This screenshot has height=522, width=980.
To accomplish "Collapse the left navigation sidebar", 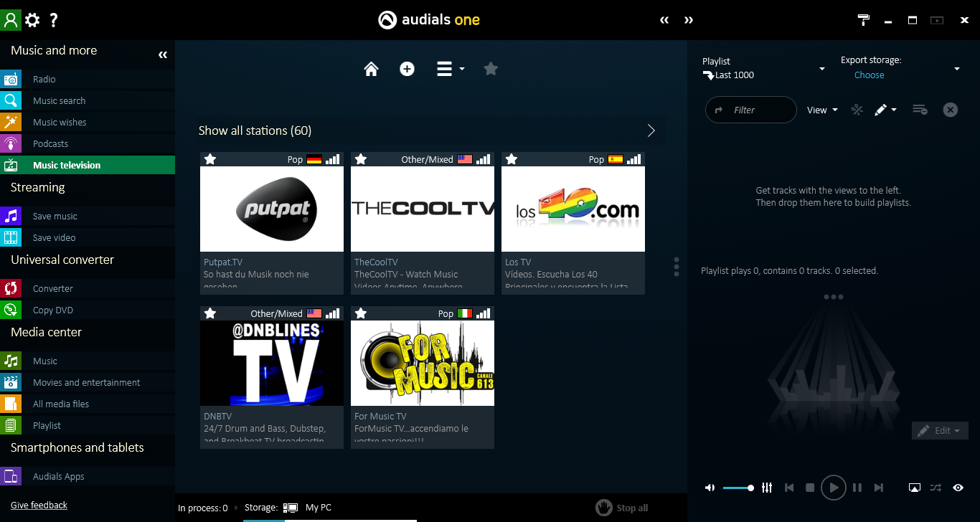I will coord(163,54).
